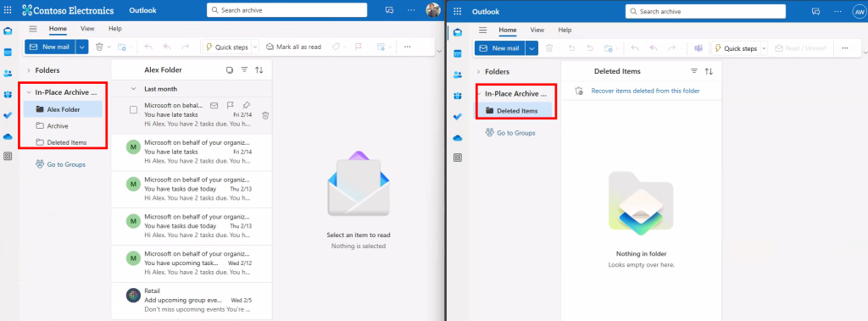Click Mark all as read in the left toolbar
Viewport: 868px width, 321px height.
[293, 47]
